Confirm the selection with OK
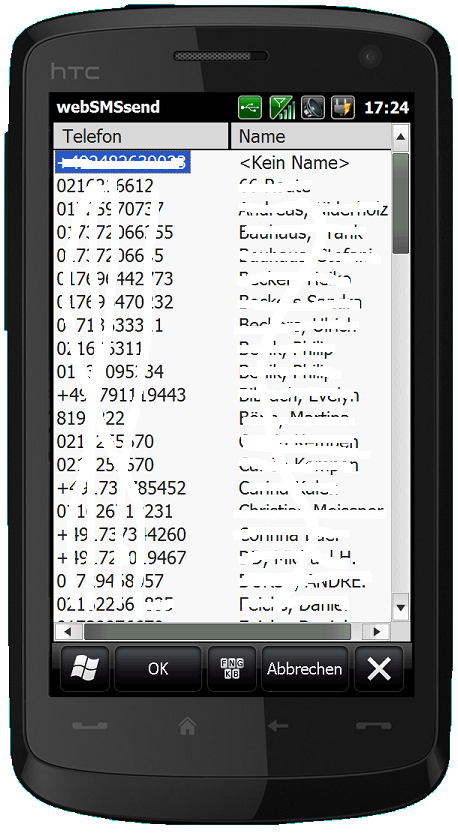The height and width of the screenshot is (833, 458). [x=158, y=668]
